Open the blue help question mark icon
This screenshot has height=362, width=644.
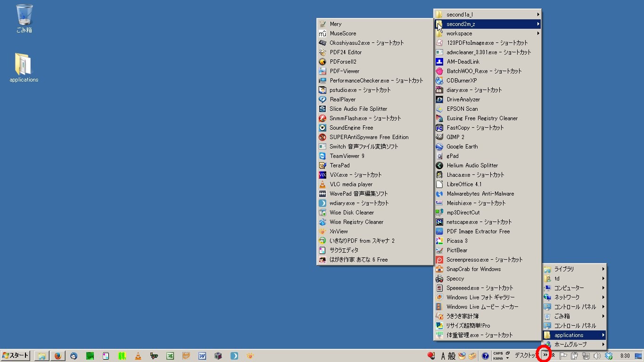point(485,356)
